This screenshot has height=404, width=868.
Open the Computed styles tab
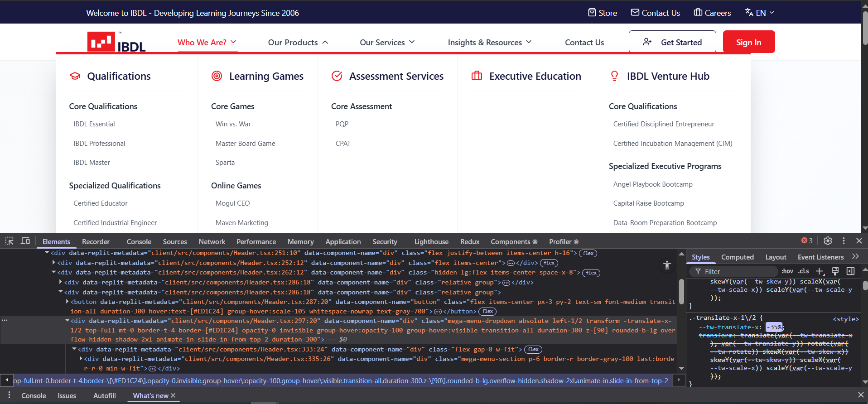click(x=737, y=257)
